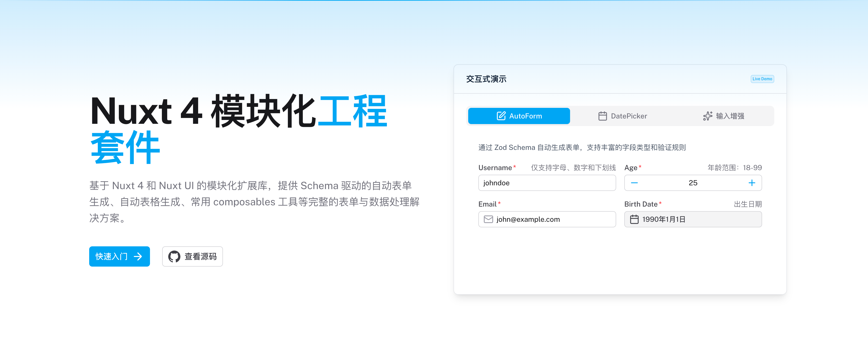Switch to the DatePicker tab
The image size is (868, 359).
tap(622, 116)
